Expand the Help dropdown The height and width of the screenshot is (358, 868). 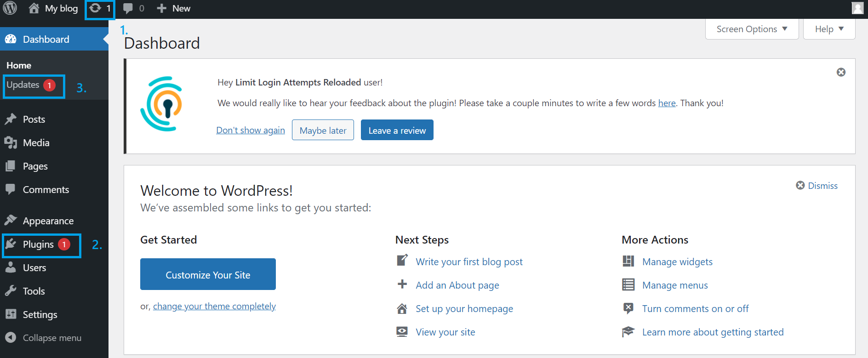[829, 29]
